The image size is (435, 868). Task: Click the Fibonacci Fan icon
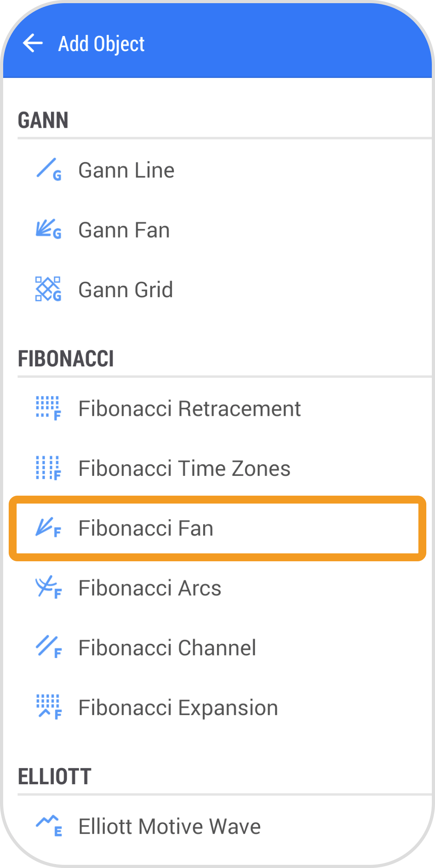tap(48, 528)
